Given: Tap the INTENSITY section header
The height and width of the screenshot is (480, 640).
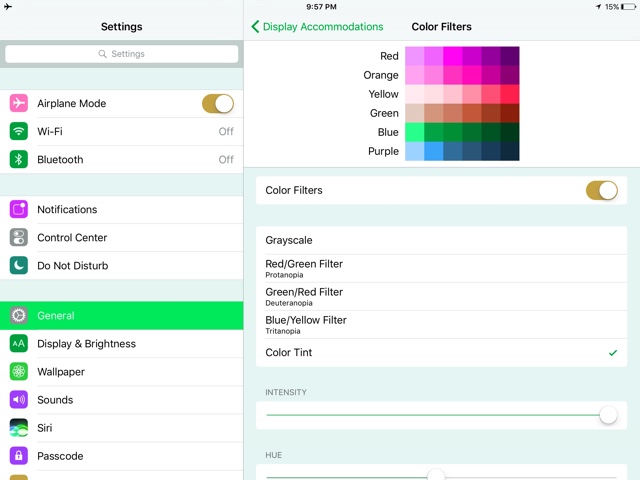Looking at the screenshot, I should point(286,392).
